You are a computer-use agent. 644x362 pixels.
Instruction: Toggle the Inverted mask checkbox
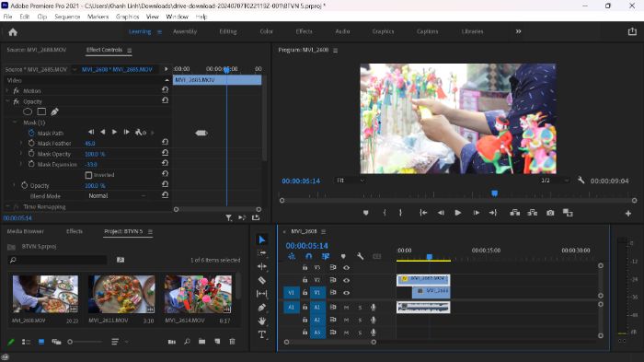point(88,175)
